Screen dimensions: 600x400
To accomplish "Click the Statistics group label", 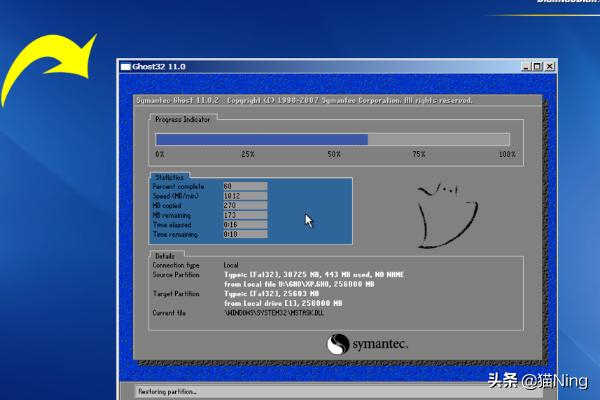I will 169,177.
